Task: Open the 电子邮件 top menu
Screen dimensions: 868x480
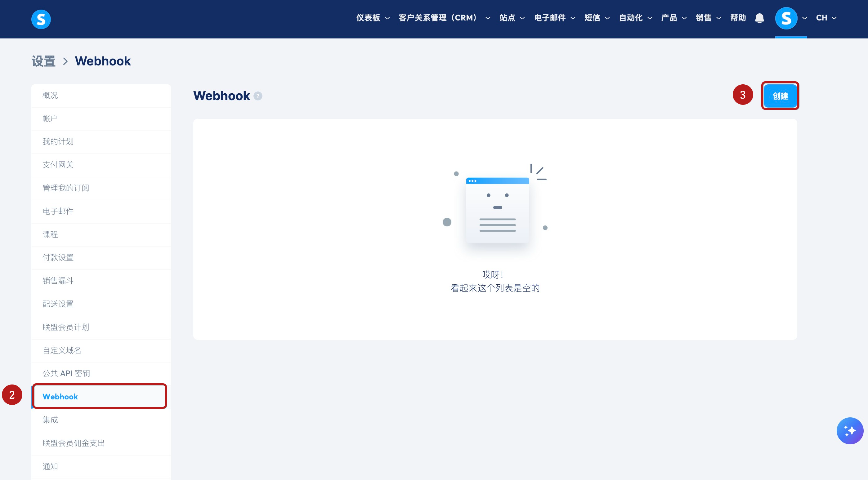Action: coord(554,18)
